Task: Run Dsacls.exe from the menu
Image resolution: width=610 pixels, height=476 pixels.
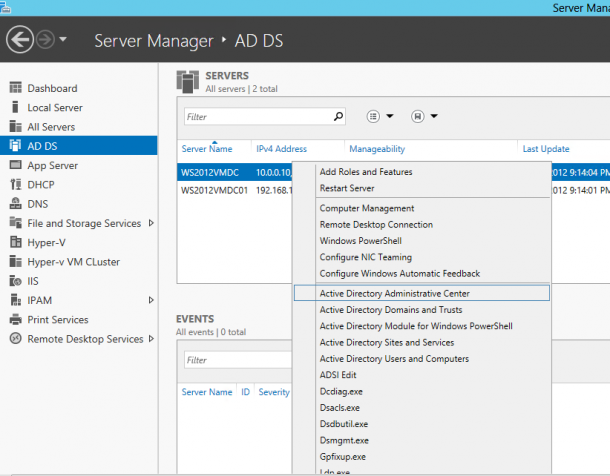Action: click(x=422, y=408)
